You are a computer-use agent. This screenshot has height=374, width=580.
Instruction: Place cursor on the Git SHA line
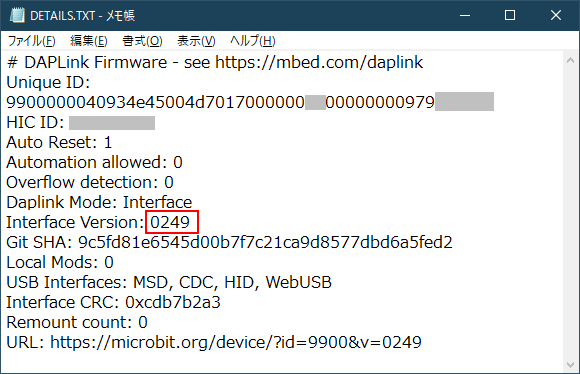click(x=229, y=242)
